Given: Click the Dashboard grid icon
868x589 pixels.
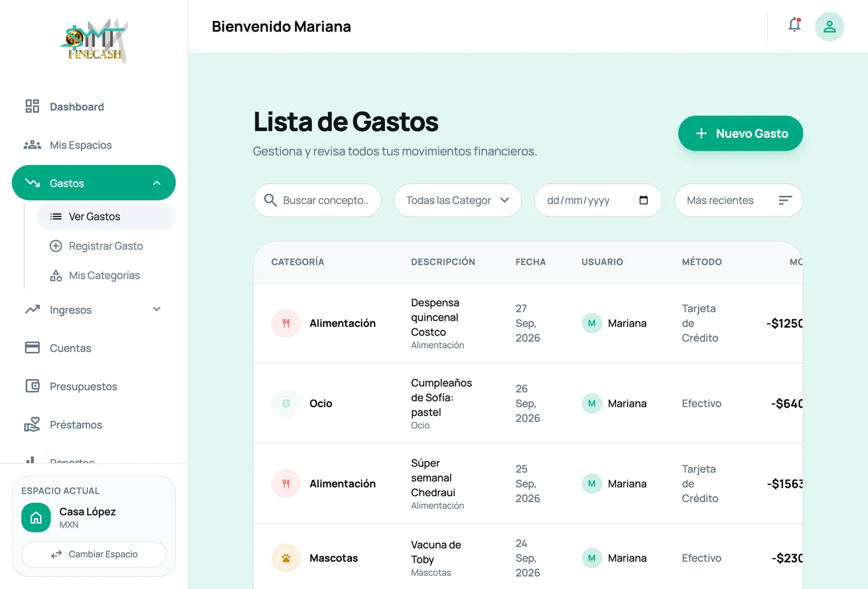Looking at the screenshot, I should (x=33, y=106).
